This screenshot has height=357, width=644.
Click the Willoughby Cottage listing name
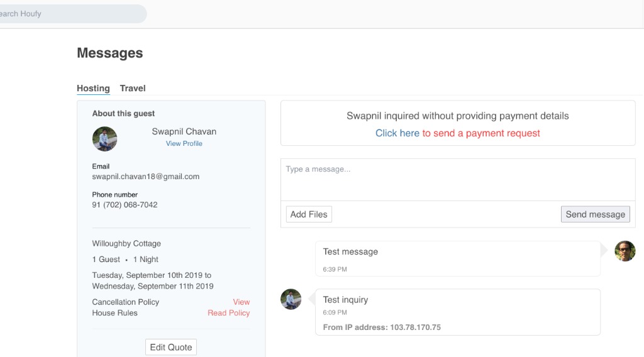point(126,244)
